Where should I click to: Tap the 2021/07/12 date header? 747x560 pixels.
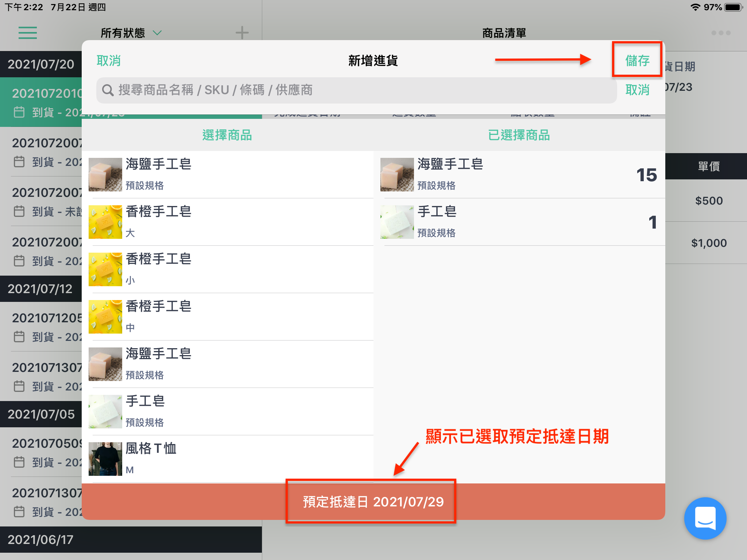[x=41, y=289]
